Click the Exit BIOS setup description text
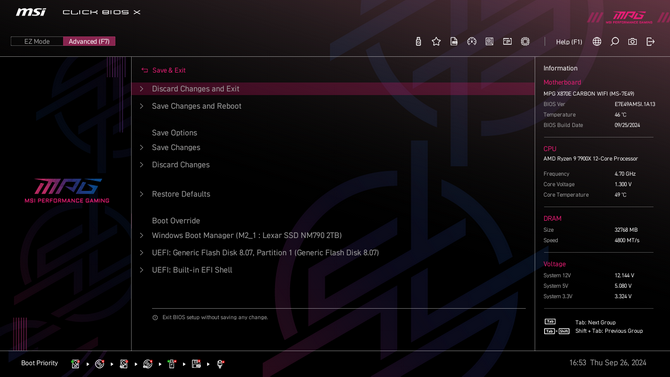670x377 pixels. (x=215, y=318)
